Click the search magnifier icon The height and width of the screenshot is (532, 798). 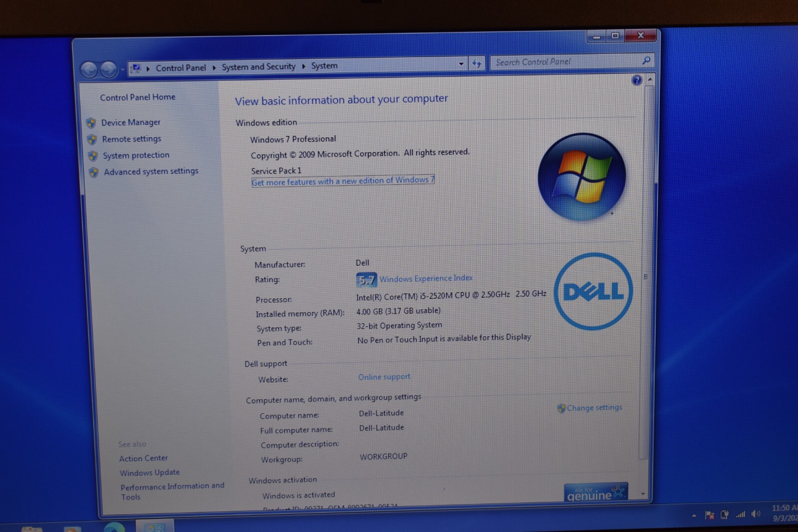[x=646, y=60]
